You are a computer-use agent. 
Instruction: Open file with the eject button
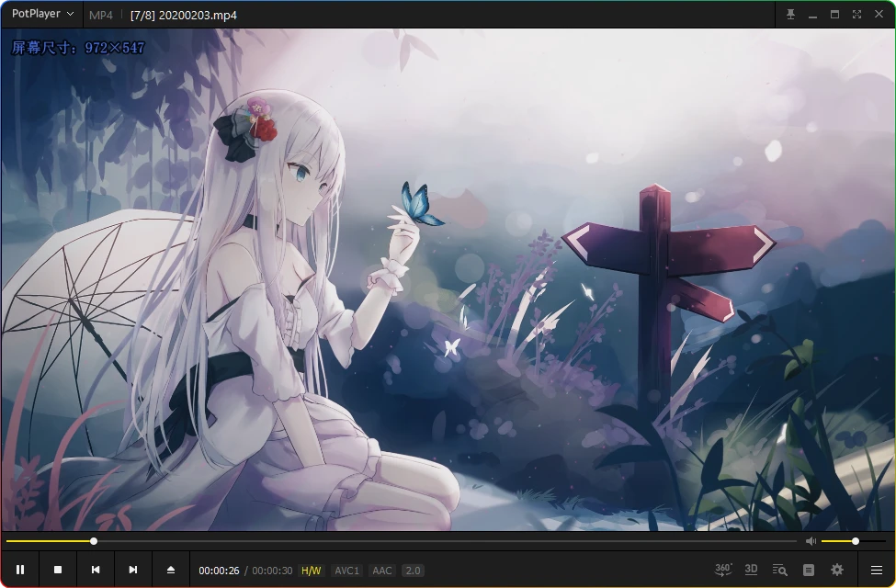coord(171,570)
